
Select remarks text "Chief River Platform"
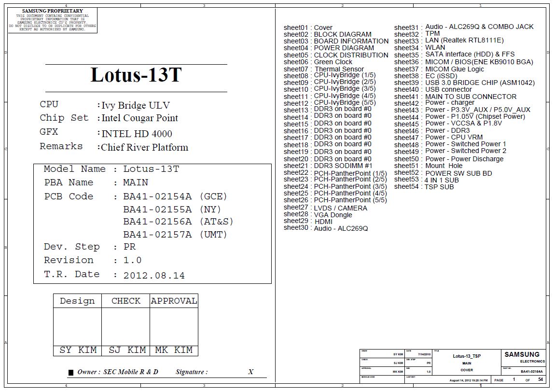click(144, 147)
